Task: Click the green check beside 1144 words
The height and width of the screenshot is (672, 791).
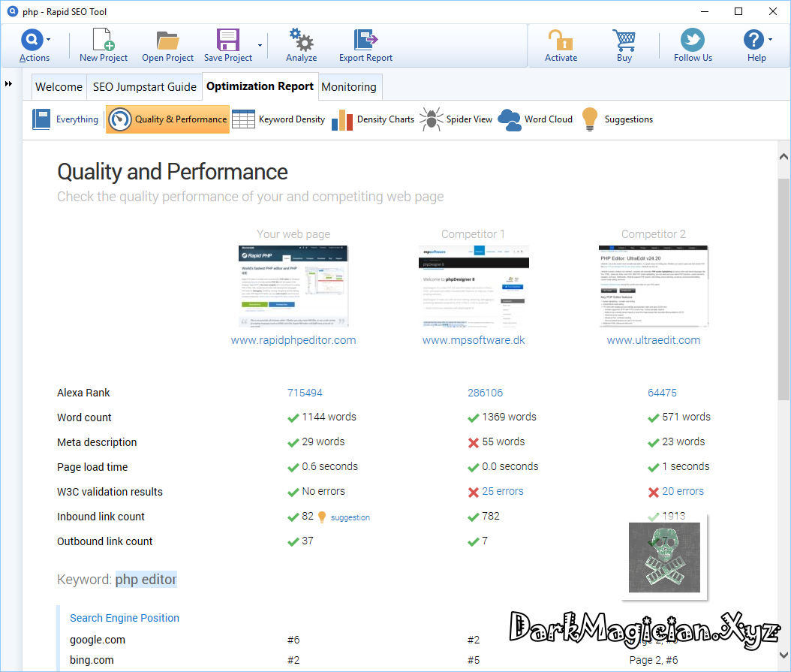Action: pos(293,418)
